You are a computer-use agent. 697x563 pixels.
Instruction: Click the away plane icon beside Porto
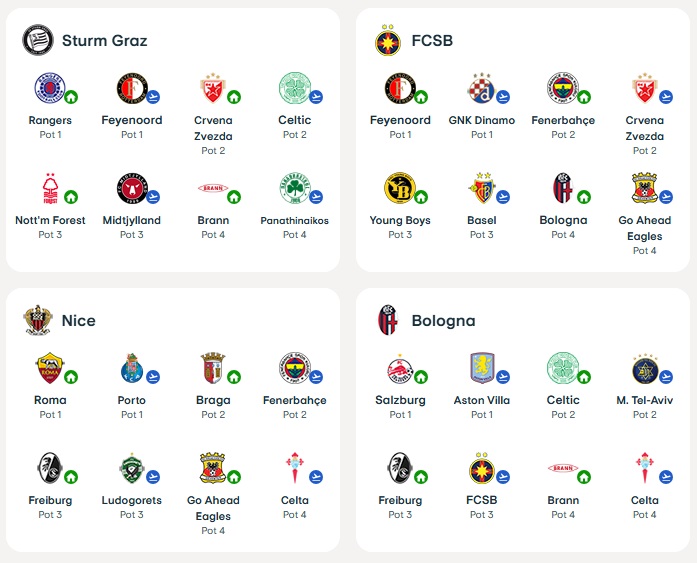[153, 377]
